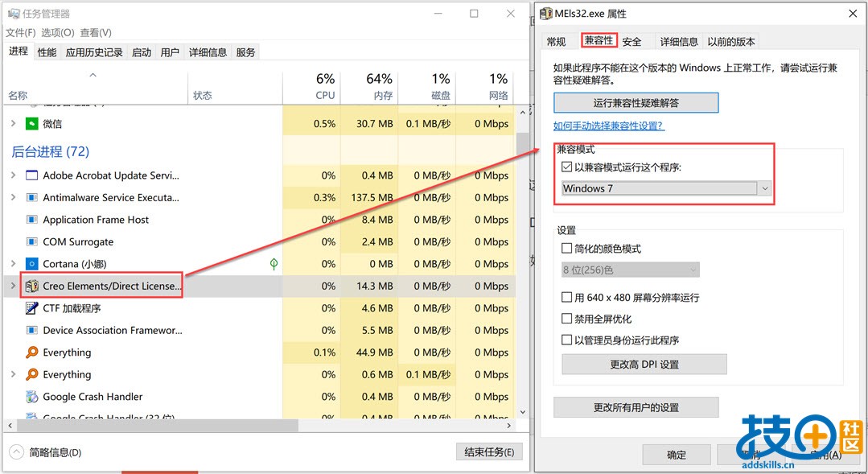
Task: Click the 确定 button
Action: pos(677,455)
